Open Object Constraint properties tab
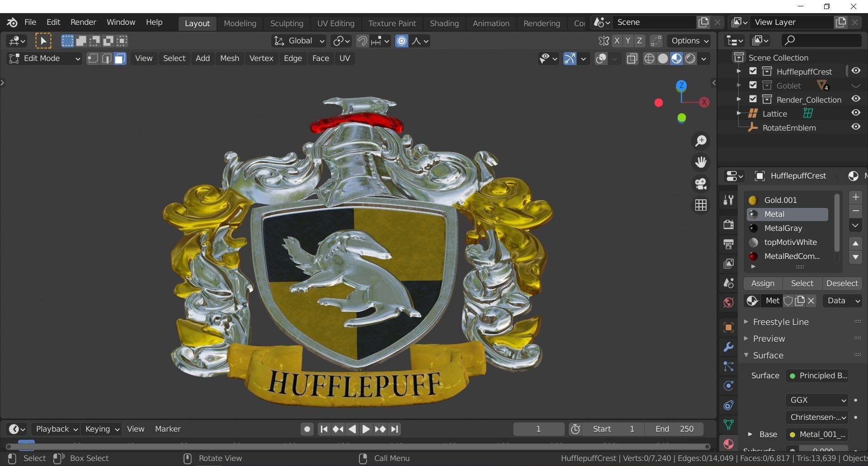The height and width of the screenshot is (466, 868). pyautogui.click(x=728, y=405)
